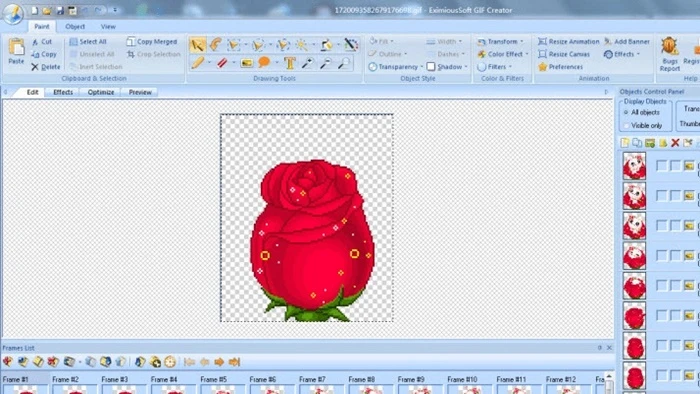Image resolution: width=700 pixels, height=394 pixels.
Task: Toggle second checkbox of the top object row
Action: coord(675,166)
